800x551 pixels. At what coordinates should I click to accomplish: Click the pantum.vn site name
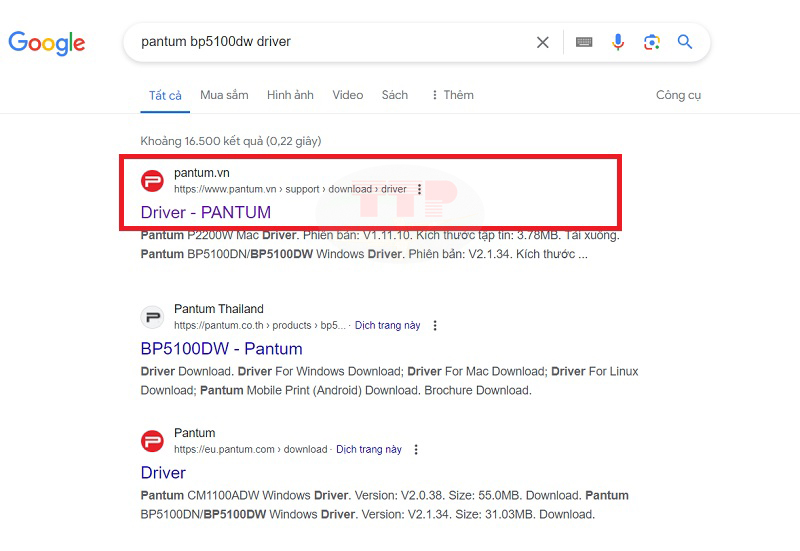(202, 173)
